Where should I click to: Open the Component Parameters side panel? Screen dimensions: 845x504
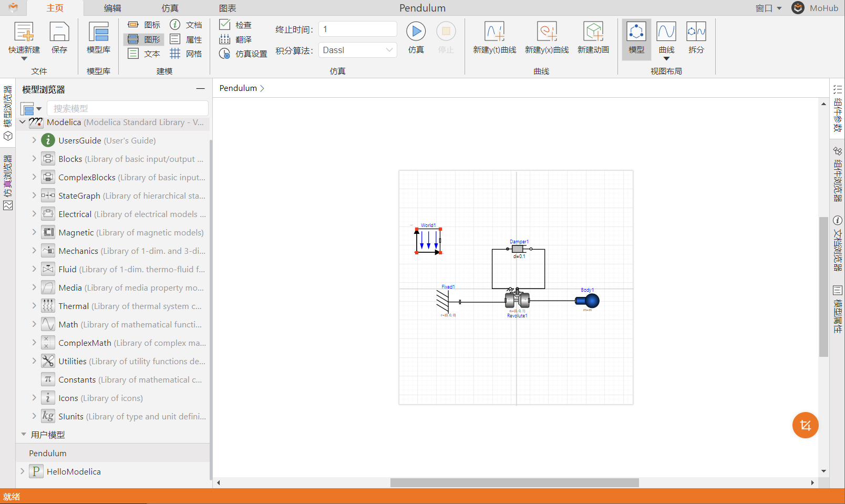click(838, 108)
